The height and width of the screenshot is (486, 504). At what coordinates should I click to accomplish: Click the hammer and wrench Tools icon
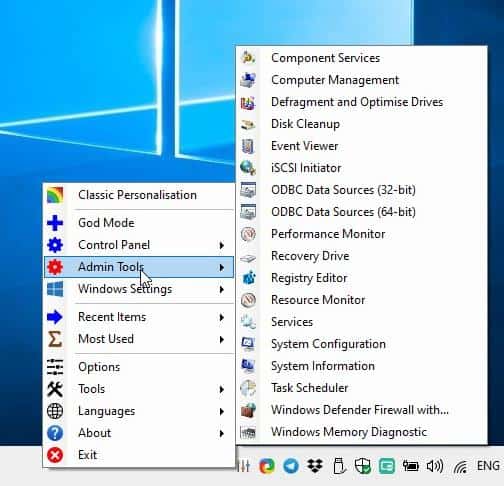[x=55, y=389]
